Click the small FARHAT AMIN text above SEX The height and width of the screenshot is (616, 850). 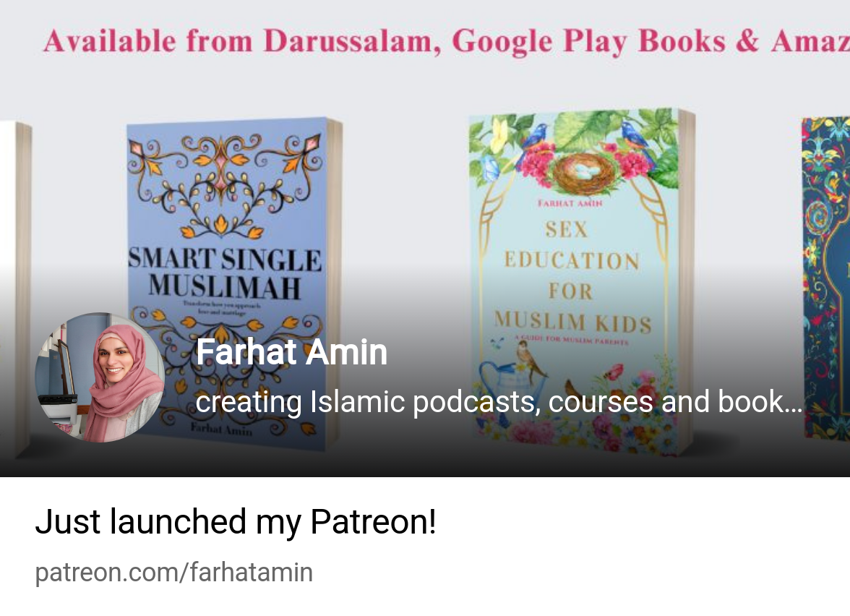pyautogui.click(x=570, y=202)
